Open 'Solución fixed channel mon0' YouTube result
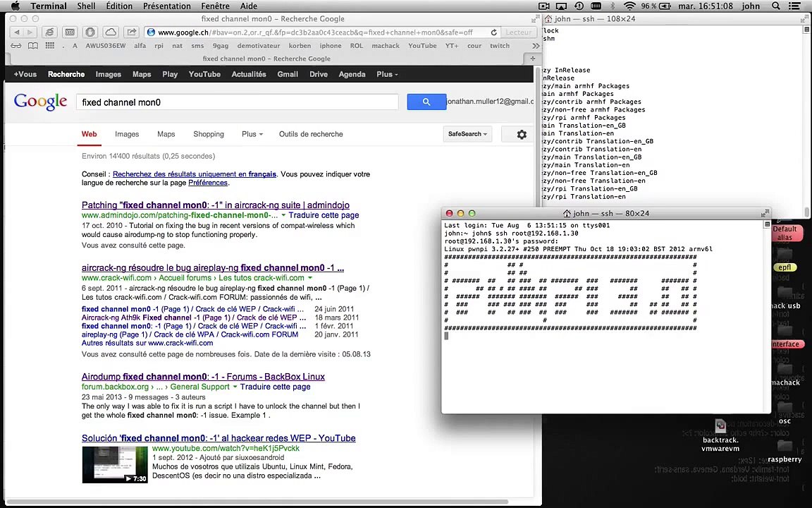Viewport: 812px width, 508px height. [x=219, y=439]
